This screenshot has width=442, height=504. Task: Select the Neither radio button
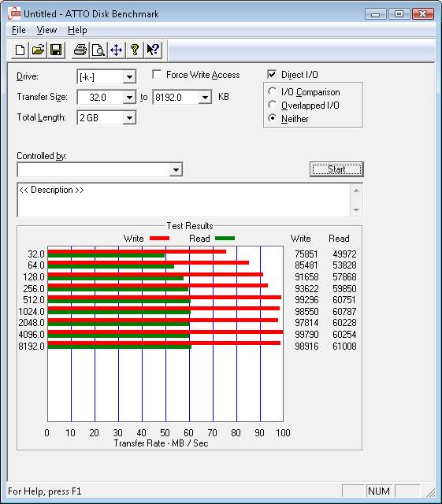[x=272, y=118]
